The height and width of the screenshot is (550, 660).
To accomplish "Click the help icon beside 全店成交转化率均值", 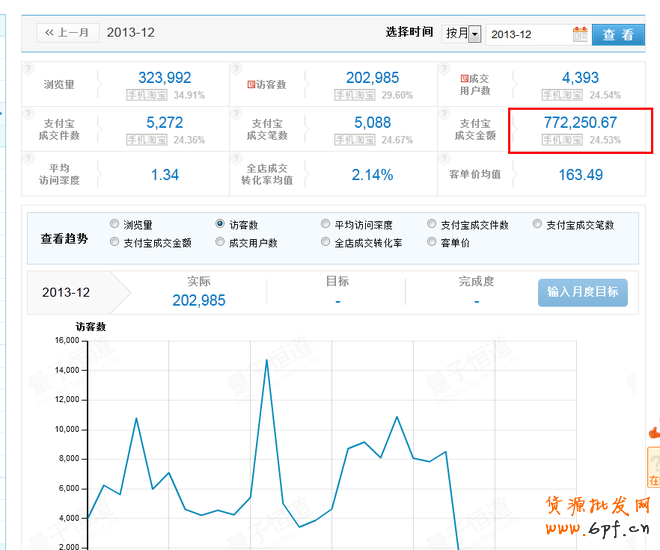I will pos(237,157).
